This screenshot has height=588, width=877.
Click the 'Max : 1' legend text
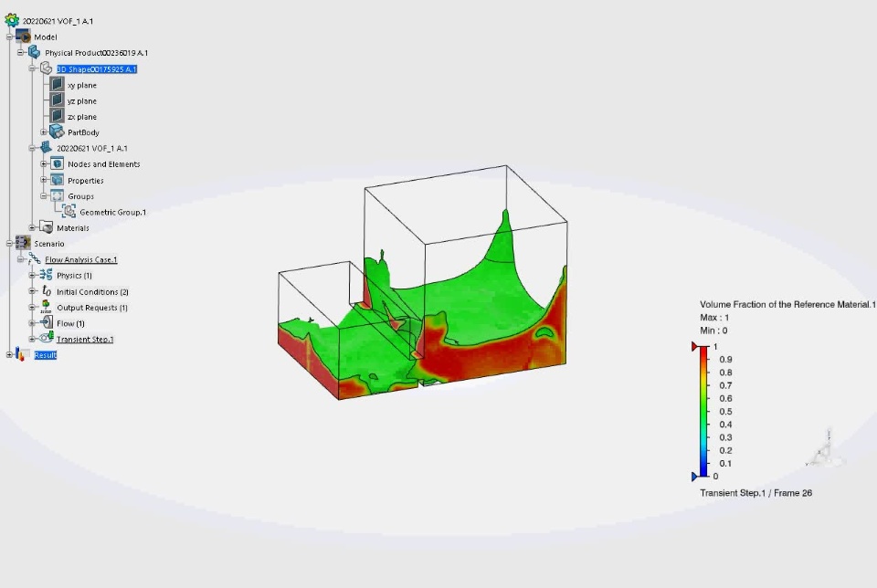(x=714, y=318)
